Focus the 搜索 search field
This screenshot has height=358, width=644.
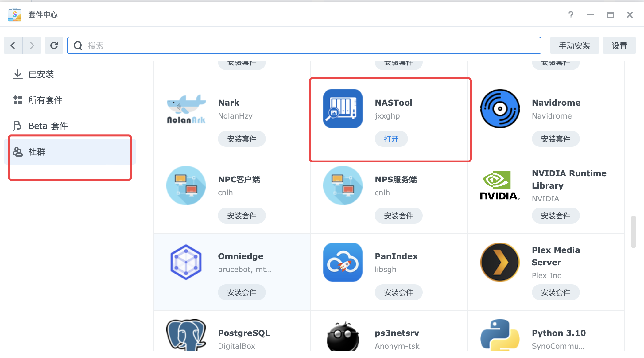tap(304, 45)
